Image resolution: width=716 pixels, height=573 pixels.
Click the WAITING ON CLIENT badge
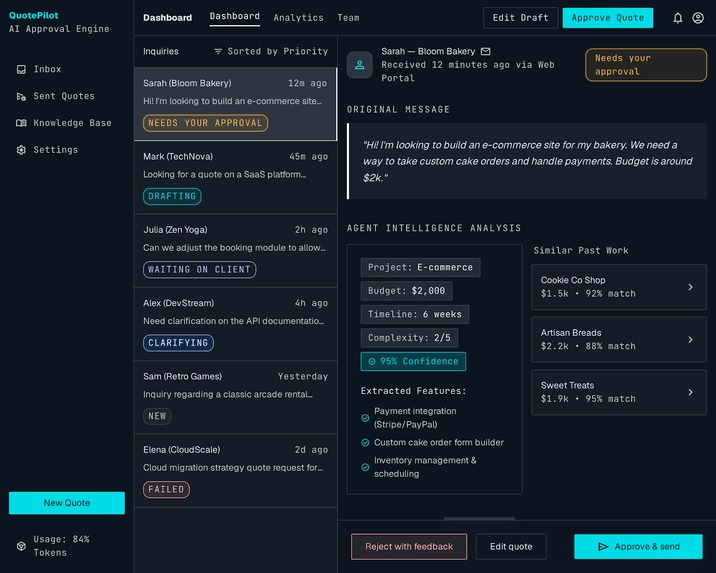pyautogui.click(x=200, y=269)
